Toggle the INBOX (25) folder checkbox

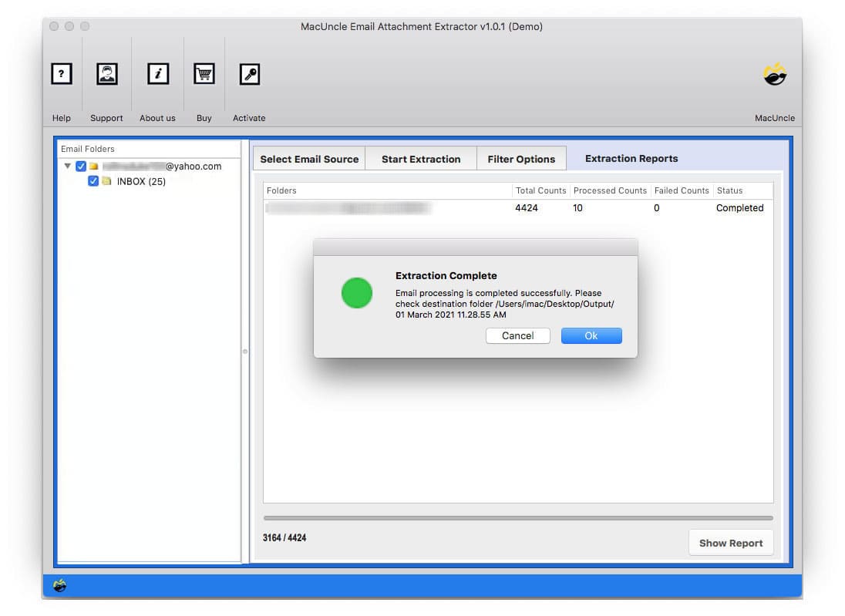[x=93, y=180]
